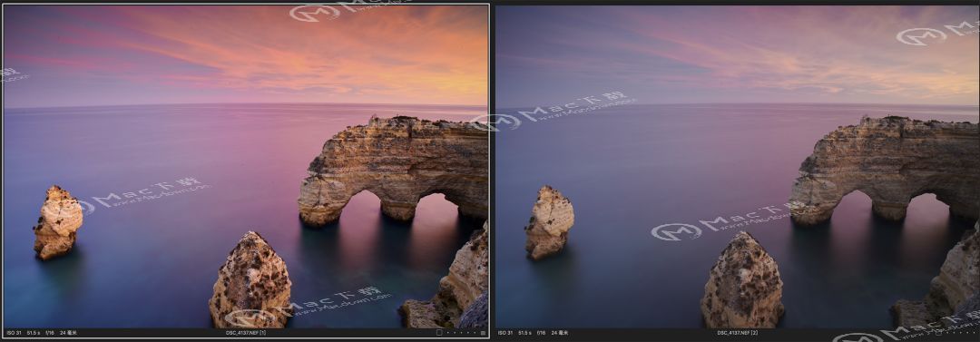
Task: Click 51.5 s shutter value under variant [1]
Action: [x=34, y=333]
